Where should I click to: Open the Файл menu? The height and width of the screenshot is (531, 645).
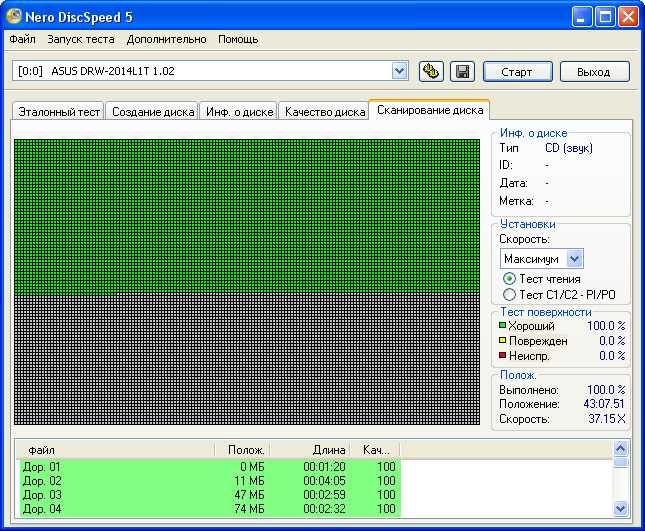(22, 39)
